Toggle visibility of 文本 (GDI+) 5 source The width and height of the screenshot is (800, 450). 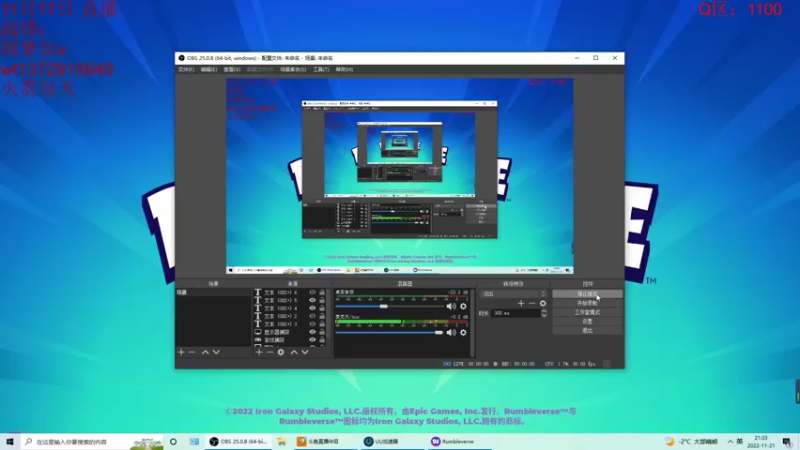click(312, 301)
